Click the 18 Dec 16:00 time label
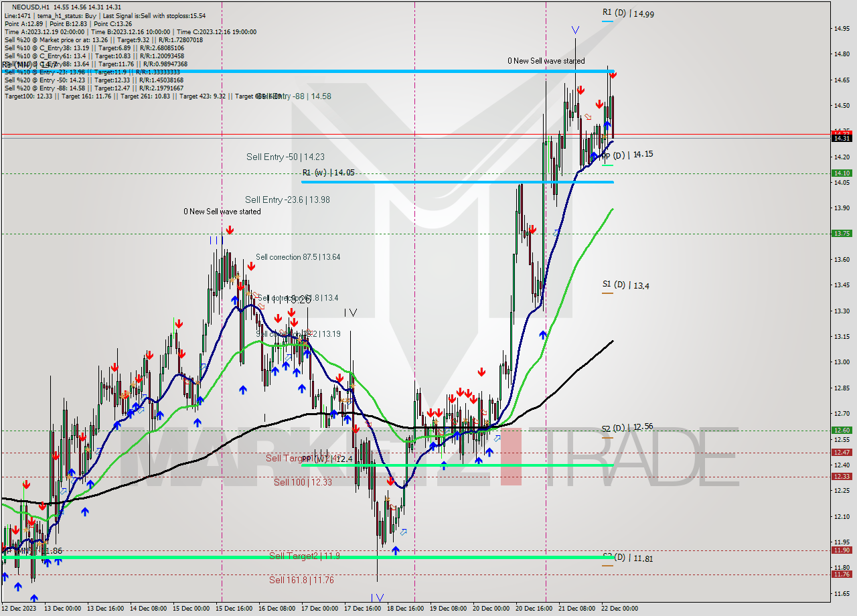Viewport: 857px width, 616px height. click(405, 609)
